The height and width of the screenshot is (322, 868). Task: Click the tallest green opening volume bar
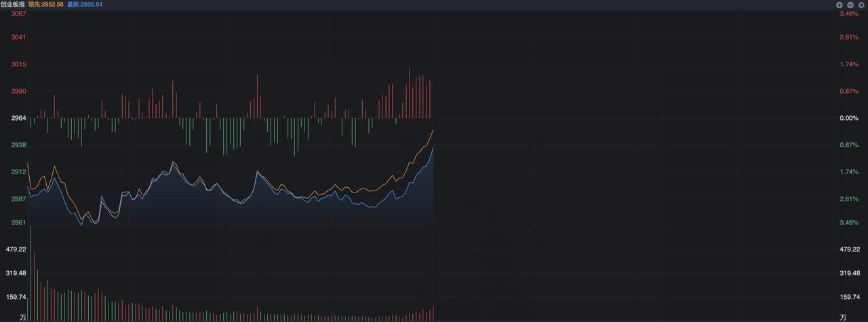31,274
